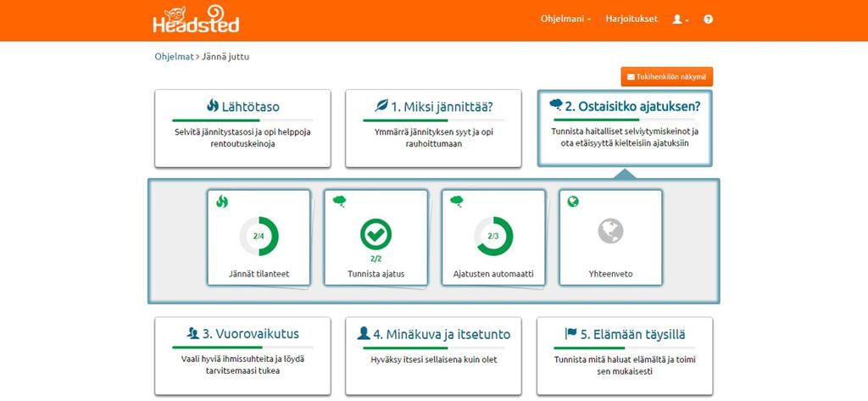Click the Jännä juttu breadcrumb text

pyautogui.click(x=225, y=57)
